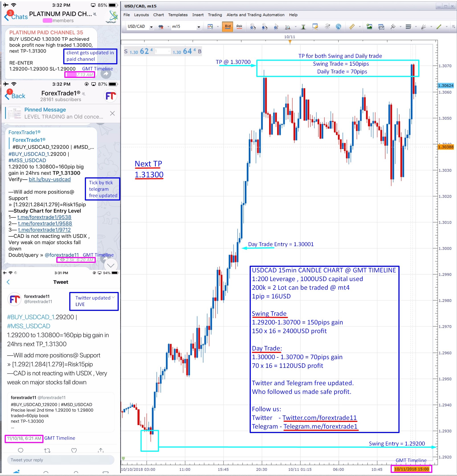Tap the tweet reply bubble icon
The height and width of the screenshot is (476, 457).
[x=21, y=450]
